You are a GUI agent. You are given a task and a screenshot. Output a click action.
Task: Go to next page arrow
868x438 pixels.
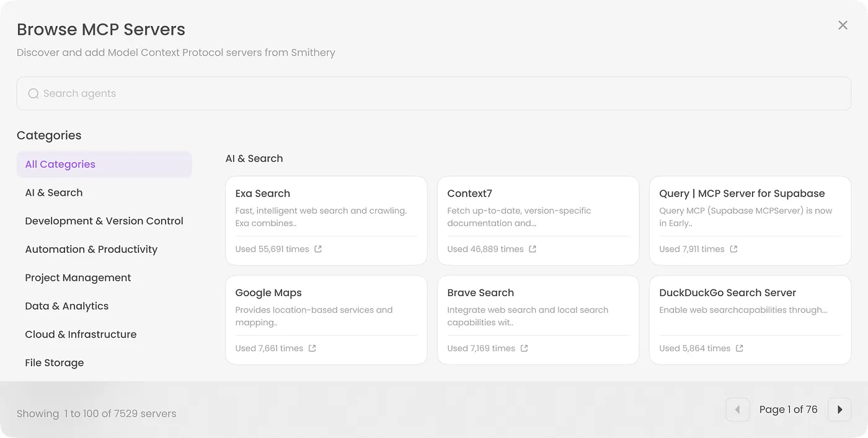point(839,410)
